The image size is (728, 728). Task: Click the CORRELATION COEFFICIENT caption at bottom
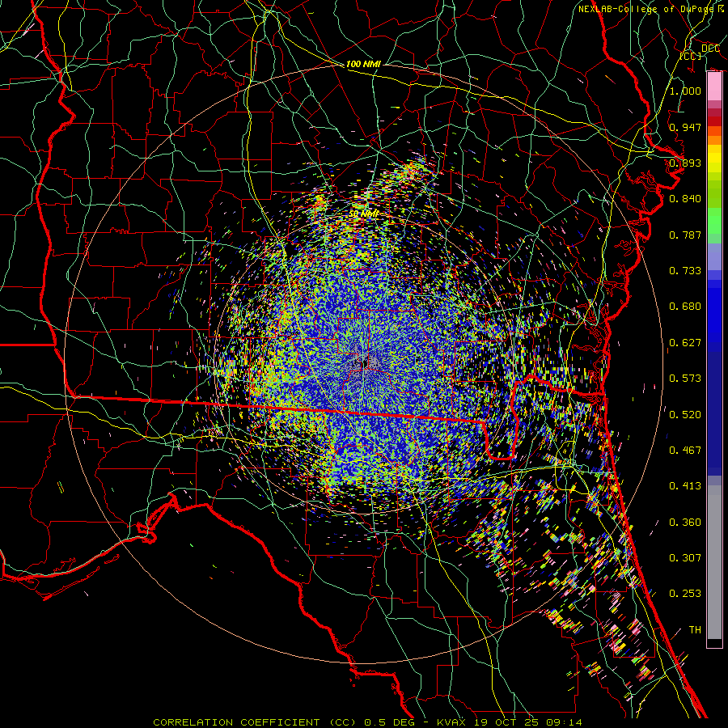[367, 722]
